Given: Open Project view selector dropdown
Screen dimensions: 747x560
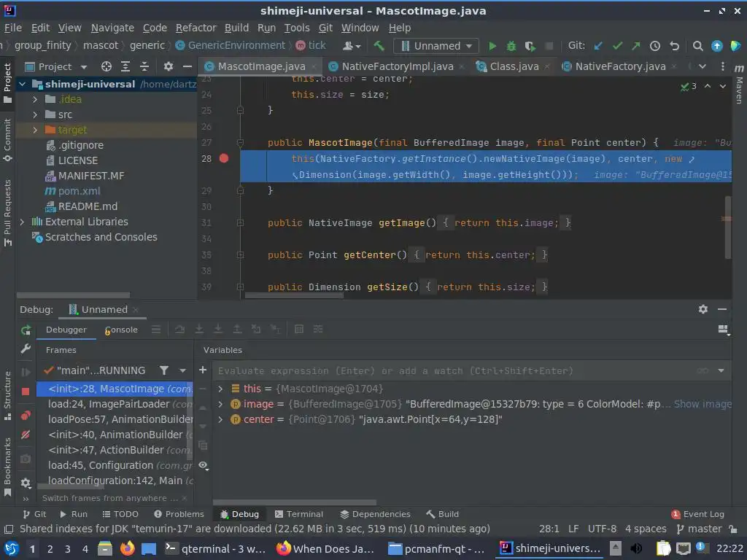Looking at the screenshot, I should coord(55,66).
